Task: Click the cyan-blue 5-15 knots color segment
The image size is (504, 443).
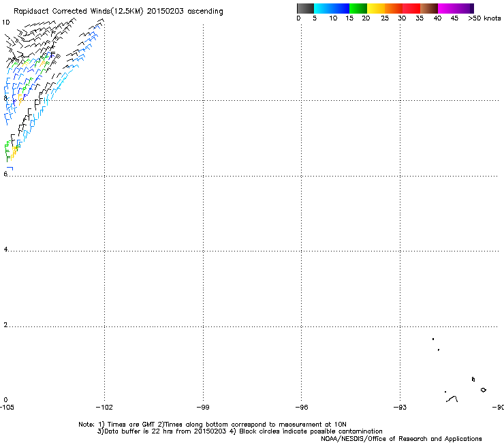Action: point(332,8)
